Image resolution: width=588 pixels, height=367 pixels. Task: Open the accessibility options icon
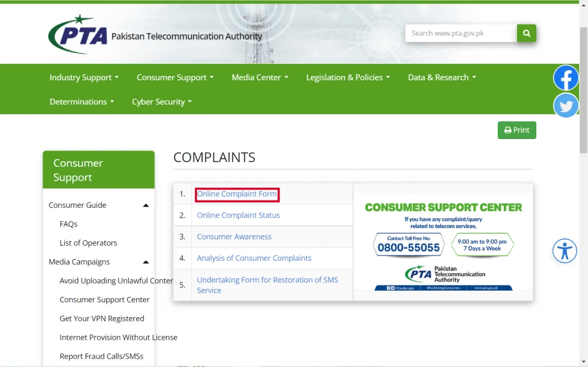[x=564, y=250]
